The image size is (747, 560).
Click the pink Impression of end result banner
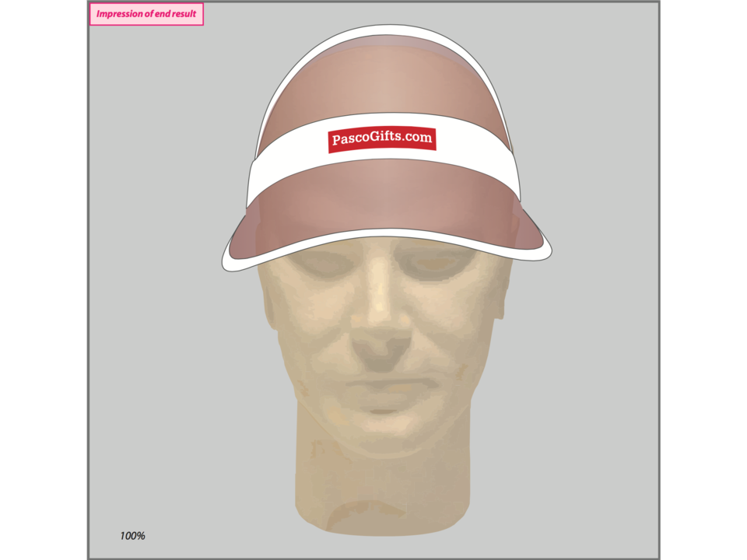point(148,12)
